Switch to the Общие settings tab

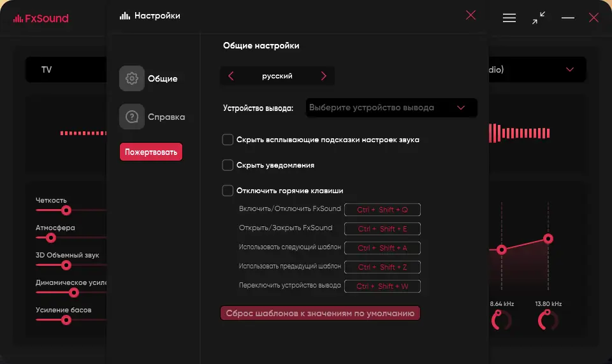pos(163,79)
